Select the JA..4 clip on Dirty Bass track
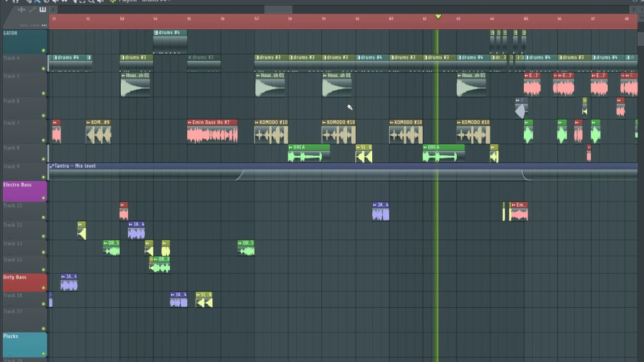644x362 pixels. (69, 283)
